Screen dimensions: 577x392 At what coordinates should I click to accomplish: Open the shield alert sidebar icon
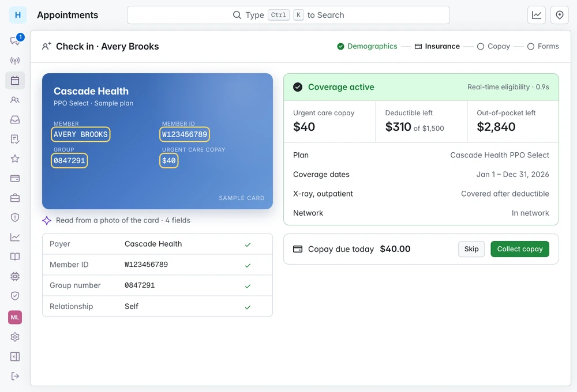click(x=15, y=218)
